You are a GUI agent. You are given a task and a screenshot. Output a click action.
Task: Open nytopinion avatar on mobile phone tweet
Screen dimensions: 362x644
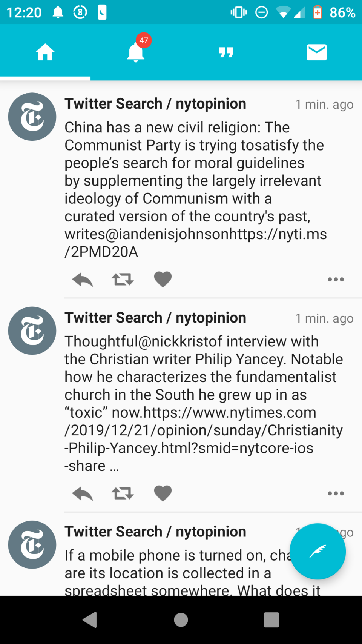32,545
